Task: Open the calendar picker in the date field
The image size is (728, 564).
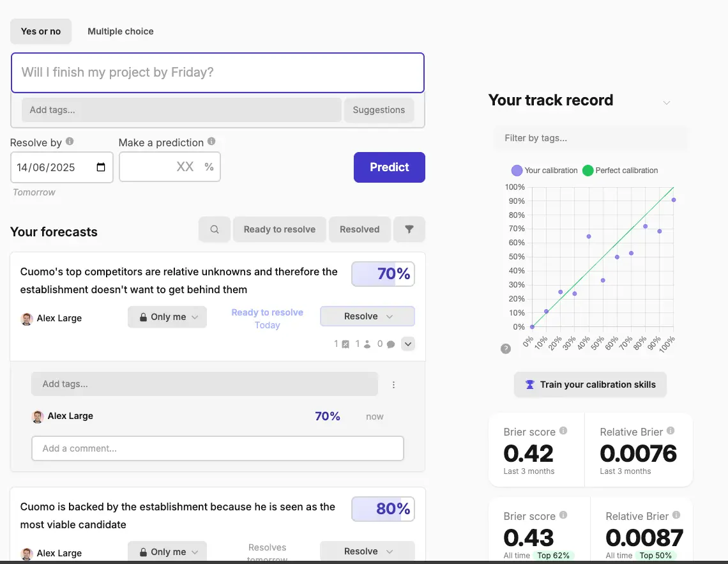Action: (x=101, y=167)
